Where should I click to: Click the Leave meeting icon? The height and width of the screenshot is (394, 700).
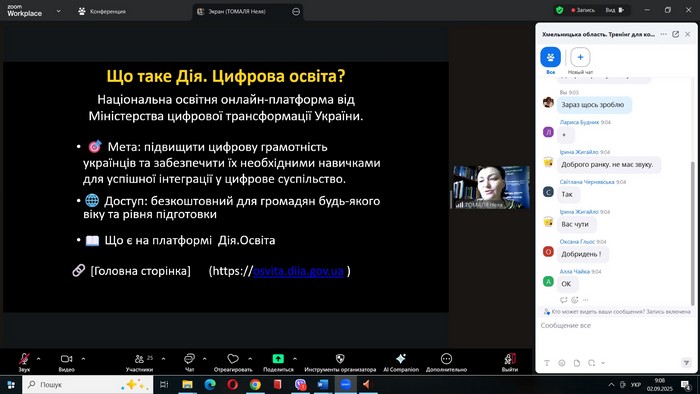(x=510, y=359)
